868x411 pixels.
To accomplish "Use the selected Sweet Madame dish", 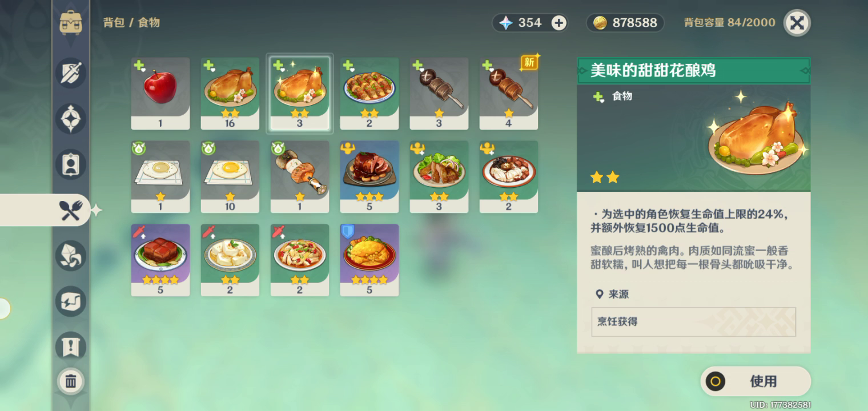I will coord(756,381).
